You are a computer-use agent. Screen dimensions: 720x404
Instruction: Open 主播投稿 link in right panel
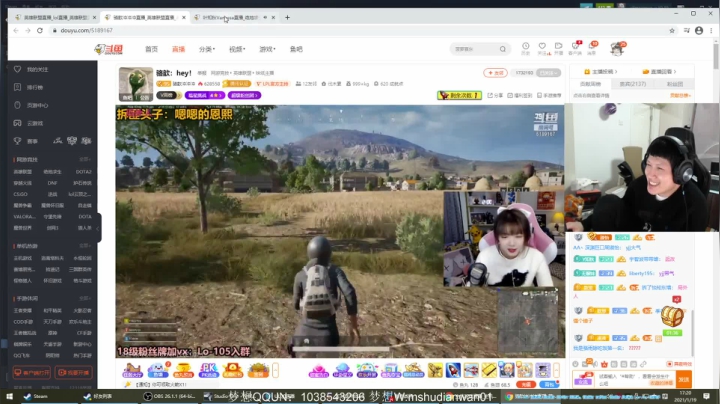(601, 72)
